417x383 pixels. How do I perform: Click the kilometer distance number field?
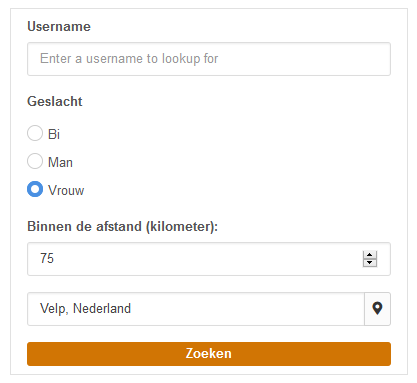209,259
